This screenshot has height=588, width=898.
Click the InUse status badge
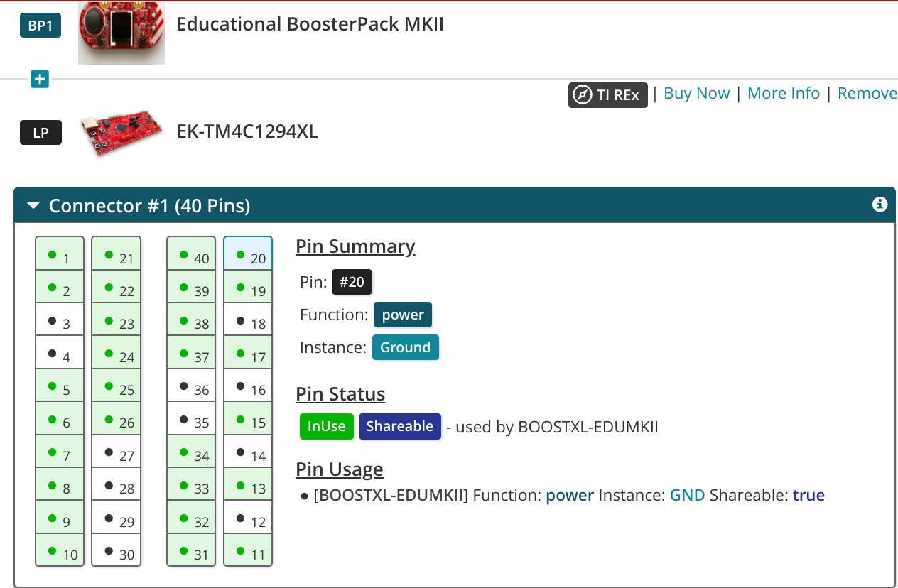(x=327, y=426)
